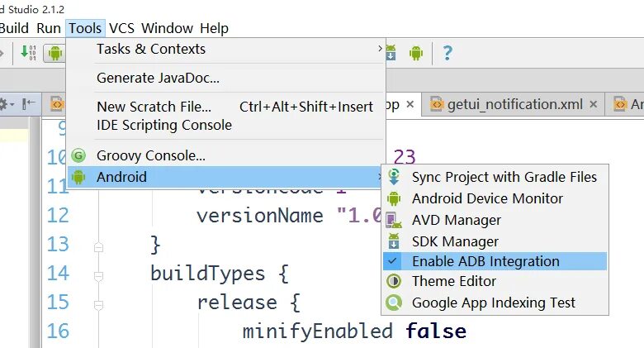This screenshot has height=348, width=644.
Task: Open the VCS menu
Action: tap(122, 28)
